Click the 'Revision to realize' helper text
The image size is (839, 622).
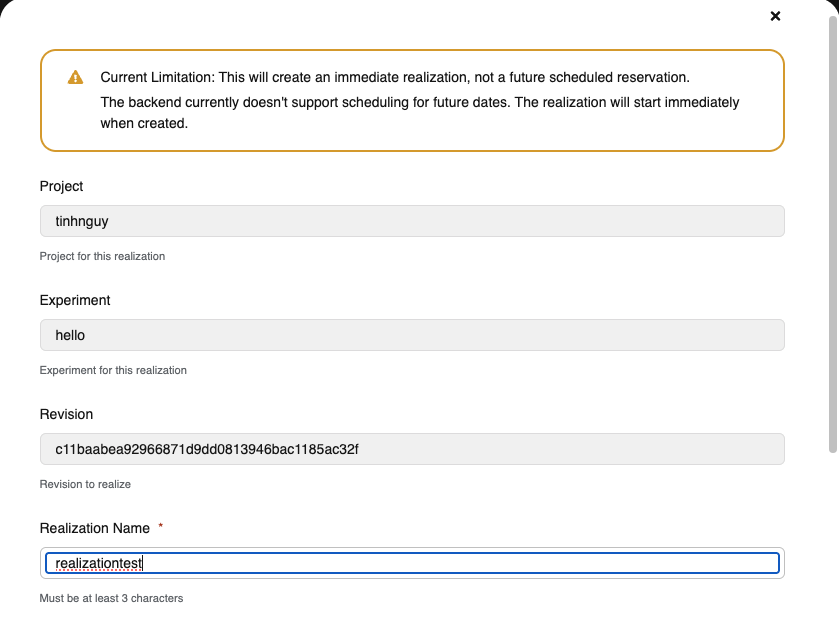(85, 484)
